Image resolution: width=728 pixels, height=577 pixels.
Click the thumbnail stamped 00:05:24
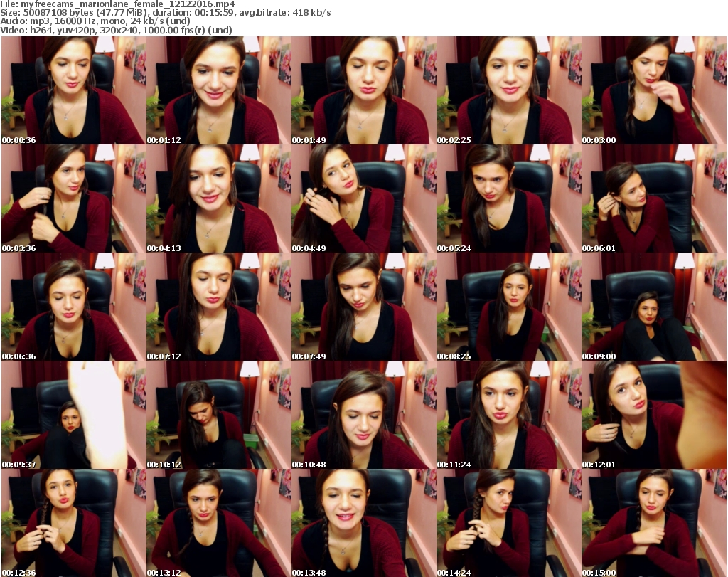pos(509,198)
